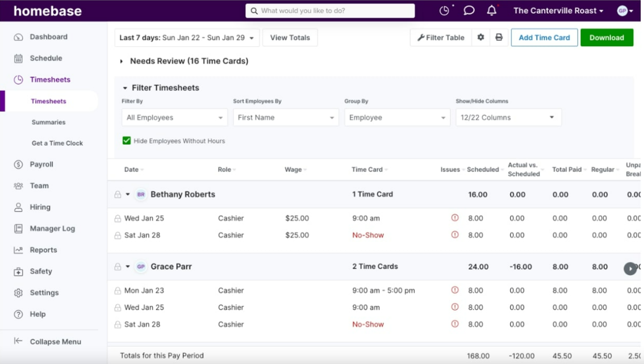
Task: Click the Team people icon
Action: click(x=18, y=186)
